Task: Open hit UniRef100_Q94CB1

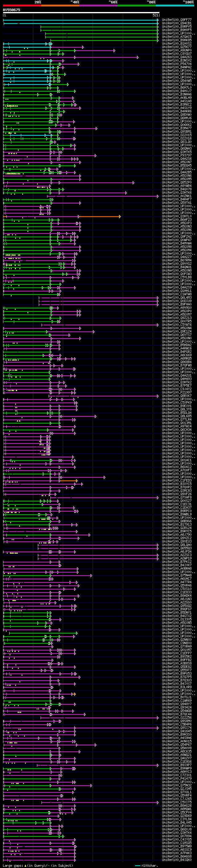Action: [177, 23]
